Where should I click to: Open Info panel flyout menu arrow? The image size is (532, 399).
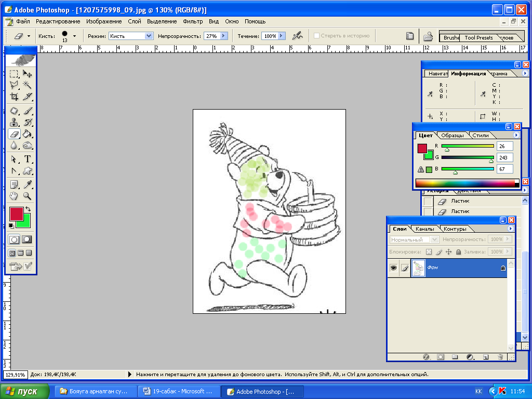pos(525,73)
